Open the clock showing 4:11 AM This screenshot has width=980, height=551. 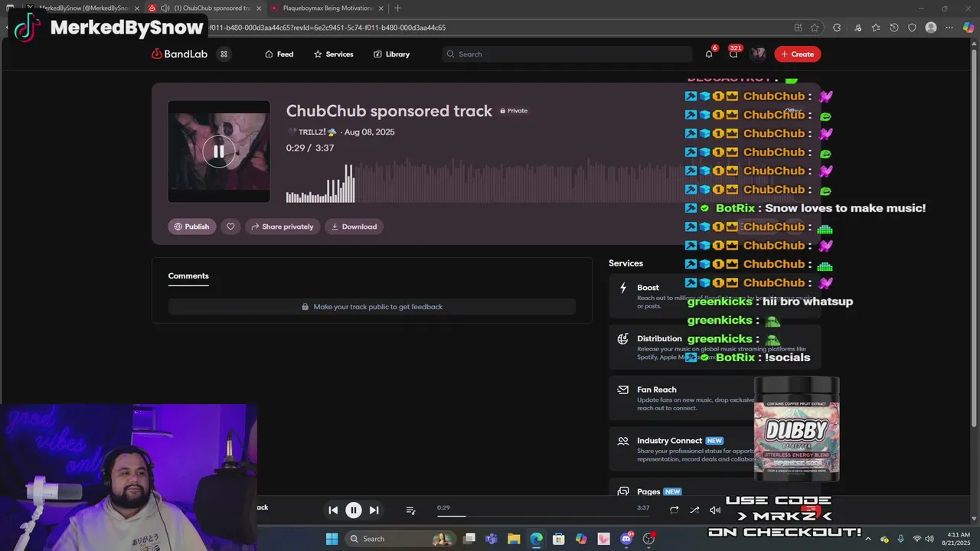pos(959,539)
